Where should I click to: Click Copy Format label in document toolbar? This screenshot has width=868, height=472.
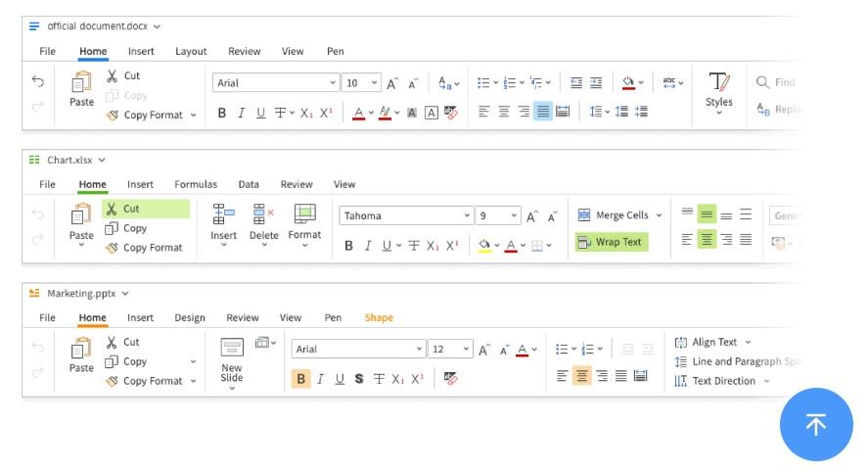(x=154, y=116)
